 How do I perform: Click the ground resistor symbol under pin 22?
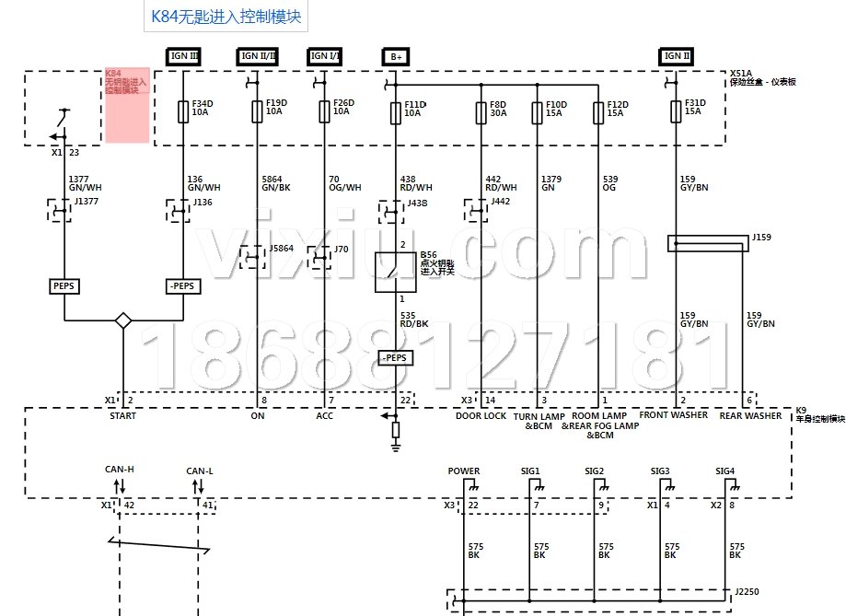(396, 429)
